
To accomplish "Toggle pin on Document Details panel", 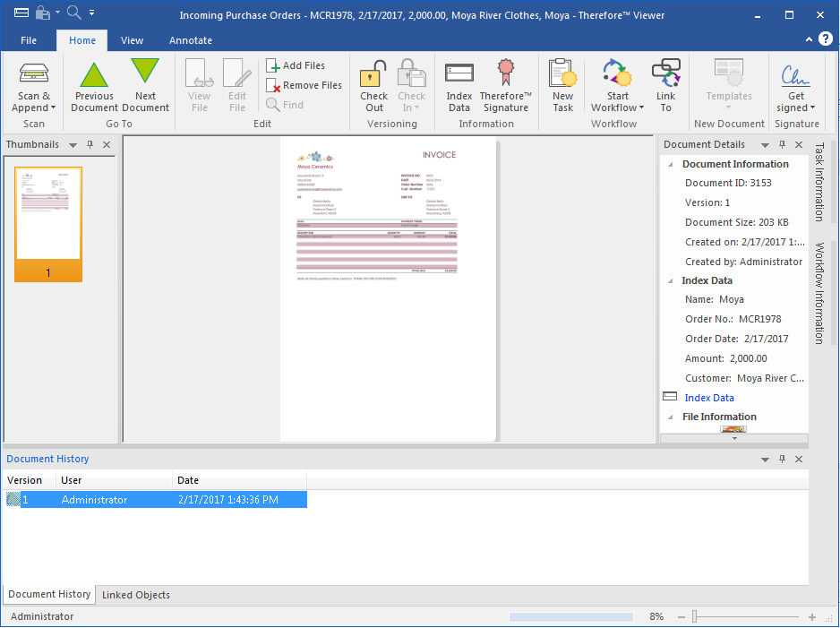I will [x=782, y=144].
